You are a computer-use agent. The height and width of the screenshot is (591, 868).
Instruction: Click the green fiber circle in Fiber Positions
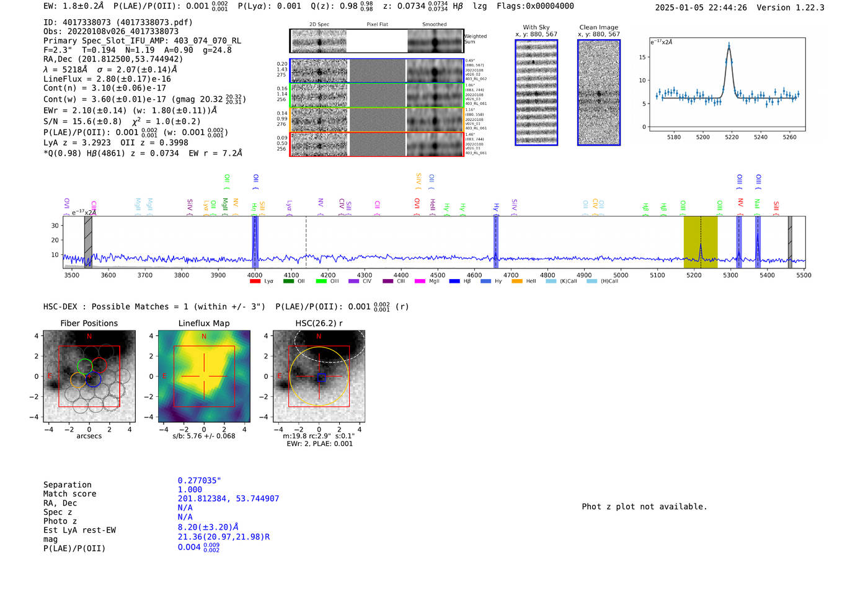pyautogui.click(x=85, y=367)
